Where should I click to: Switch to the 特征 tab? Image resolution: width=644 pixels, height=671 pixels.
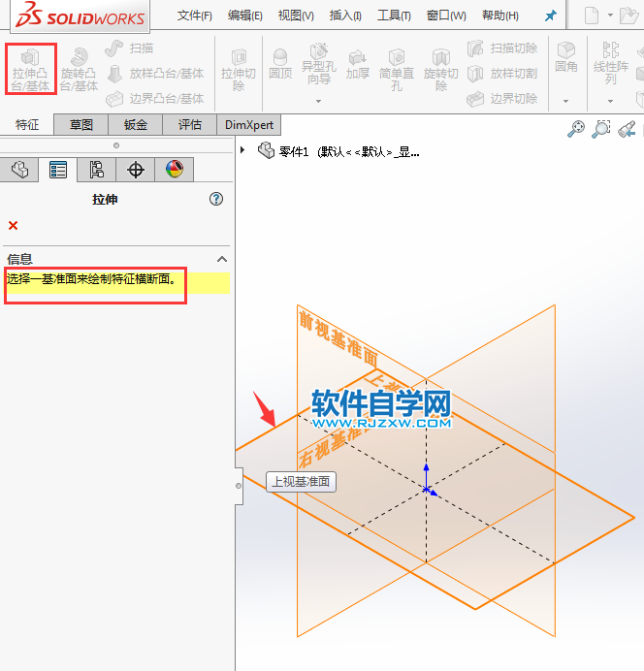(27, 124)
